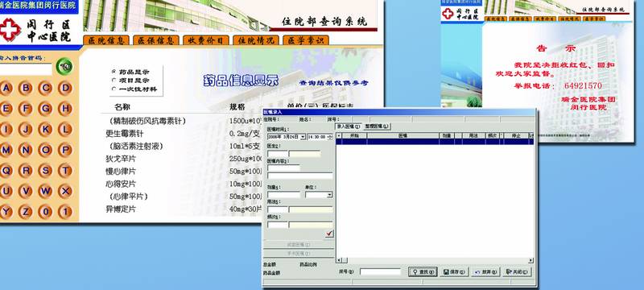Tap the digit 0 key on keypad
Viewport: 644px width, 290px height.
coord(45,212)
